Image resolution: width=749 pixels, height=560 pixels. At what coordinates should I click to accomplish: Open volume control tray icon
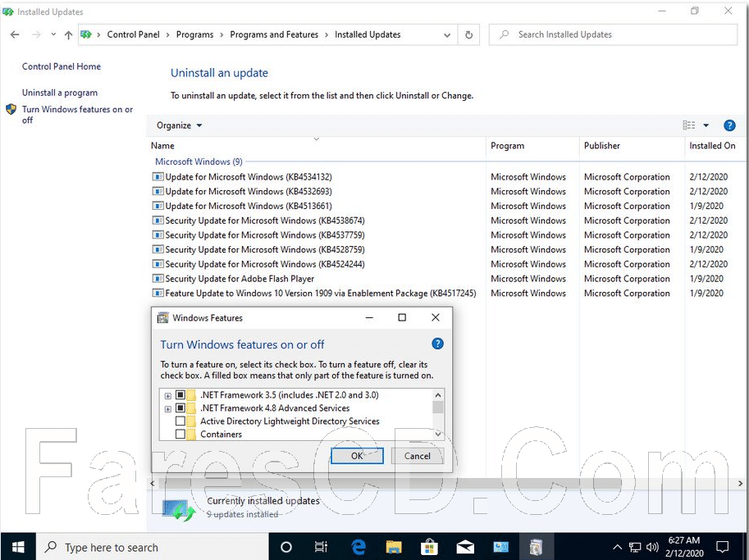pyautogui.click(x=652, y=547)
